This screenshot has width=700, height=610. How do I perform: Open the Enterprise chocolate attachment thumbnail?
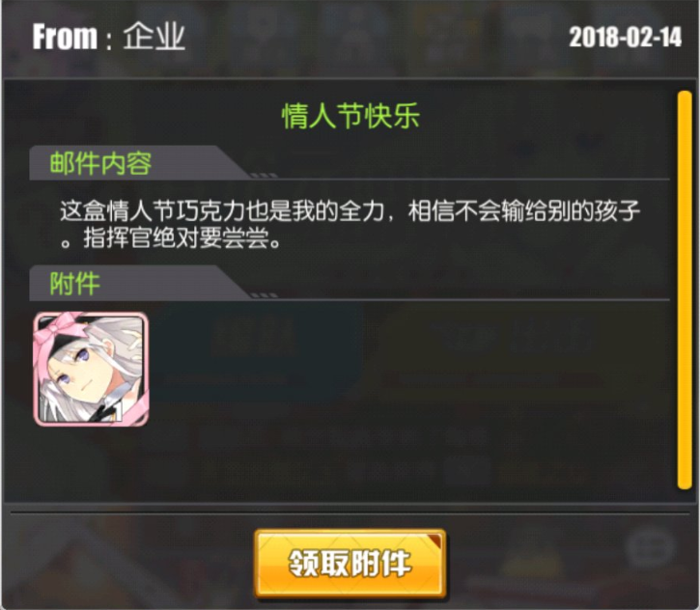[91, 369]
